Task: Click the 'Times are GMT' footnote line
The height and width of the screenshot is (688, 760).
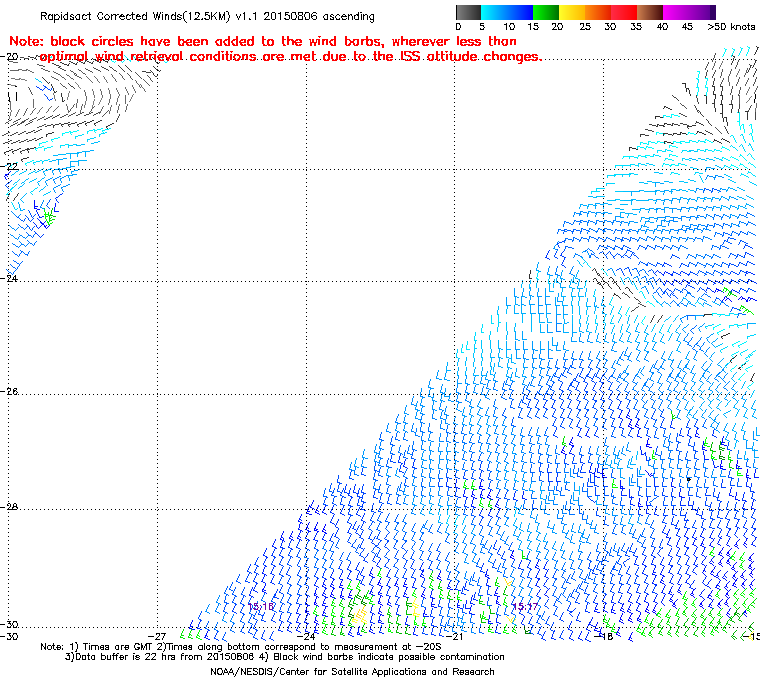Action: pos(241,647)
